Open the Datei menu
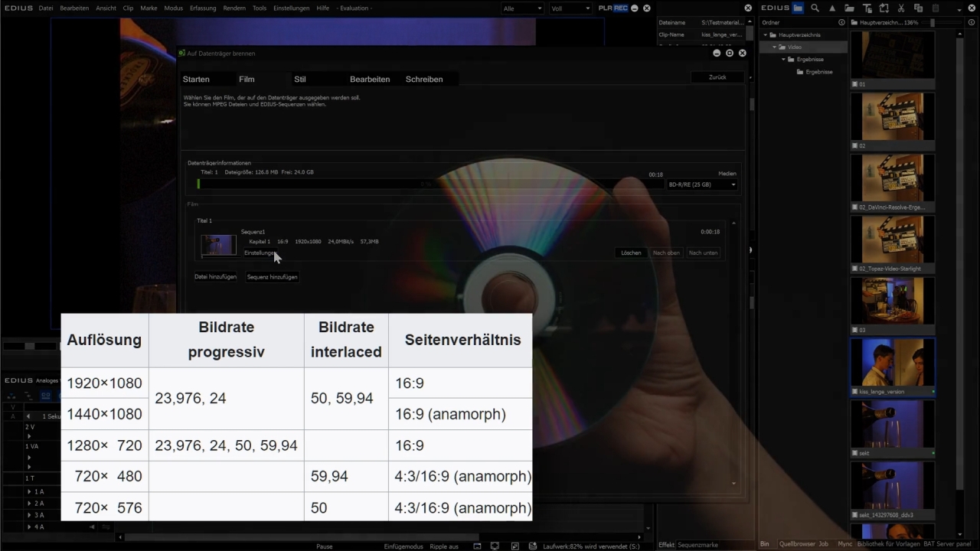980x551 pixels. 46,8
